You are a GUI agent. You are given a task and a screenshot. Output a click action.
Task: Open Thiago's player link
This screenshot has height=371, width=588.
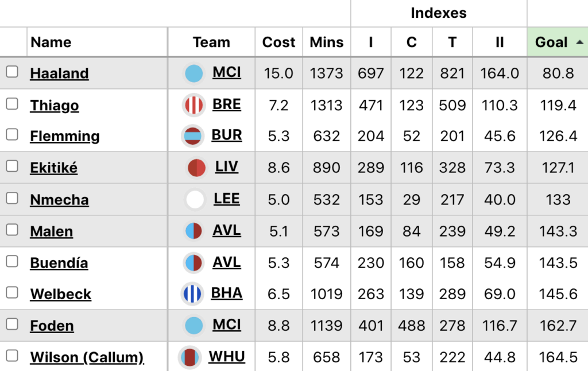[x=55, y=106]
